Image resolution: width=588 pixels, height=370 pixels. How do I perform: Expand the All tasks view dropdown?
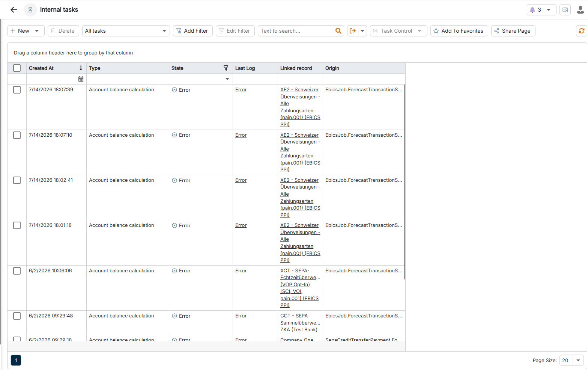coord(164,31)
